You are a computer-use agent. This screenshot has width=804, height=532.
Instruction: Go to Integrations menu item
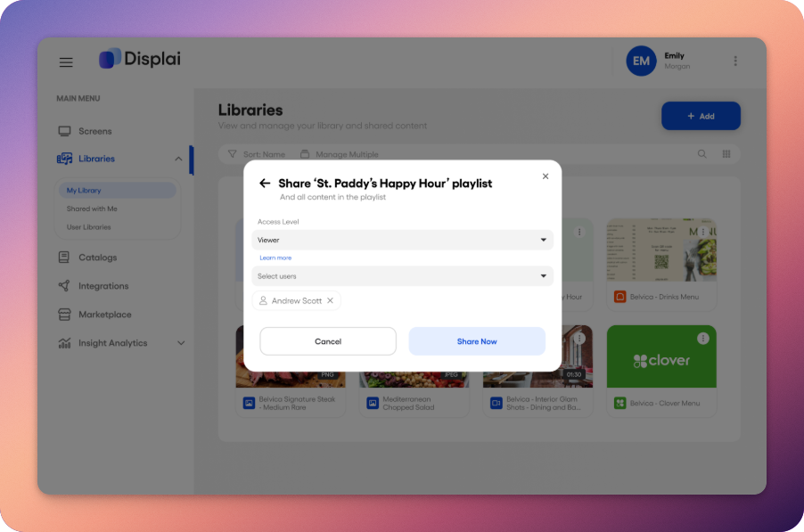click(x=103, y=286)
